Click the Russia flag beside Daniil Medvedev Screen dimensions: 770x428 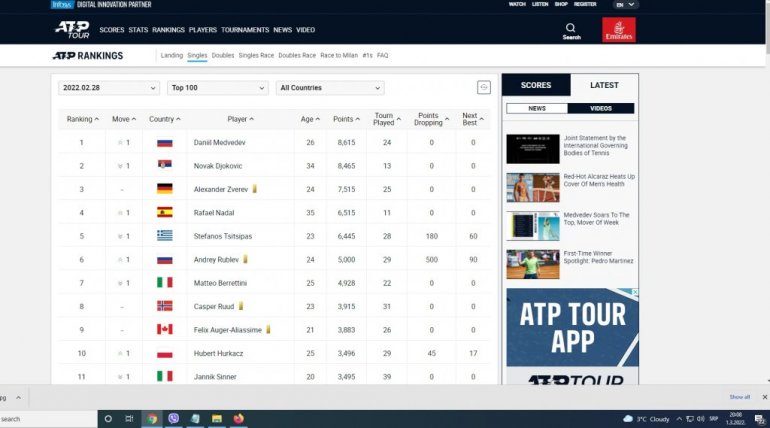[x=165, y=143]
